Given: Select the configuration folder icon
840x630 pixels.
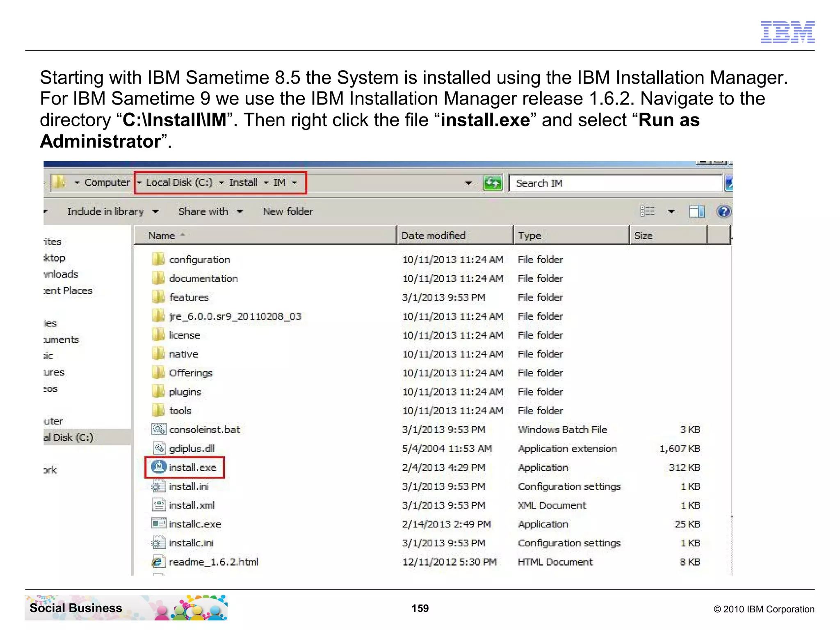Looking at the screenshot, I should click(158, 259).
